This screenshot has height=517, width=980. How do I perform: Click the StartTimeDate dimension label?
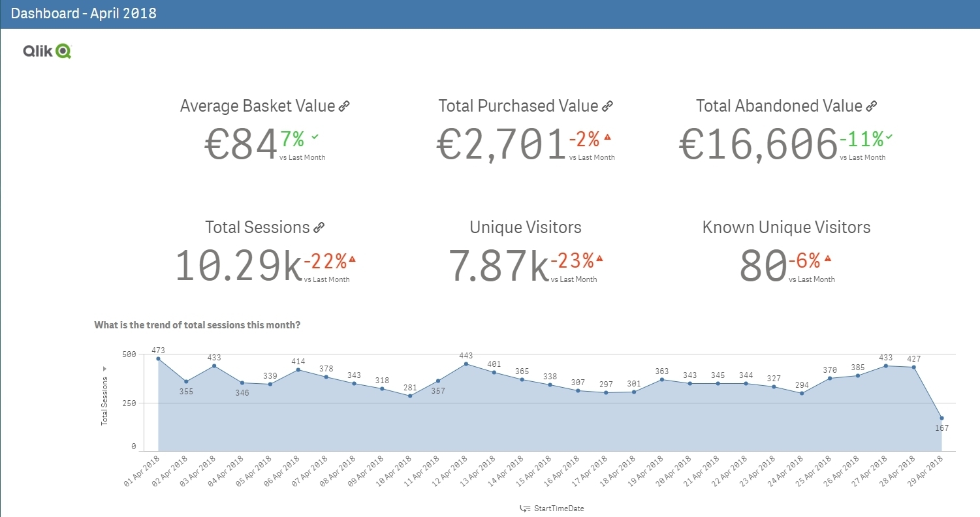(x=559, y=508)
